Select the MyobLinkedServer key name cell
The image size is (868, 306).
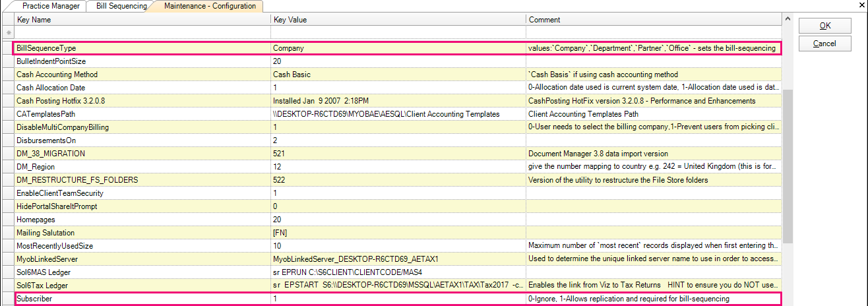(x=142, y=259)
